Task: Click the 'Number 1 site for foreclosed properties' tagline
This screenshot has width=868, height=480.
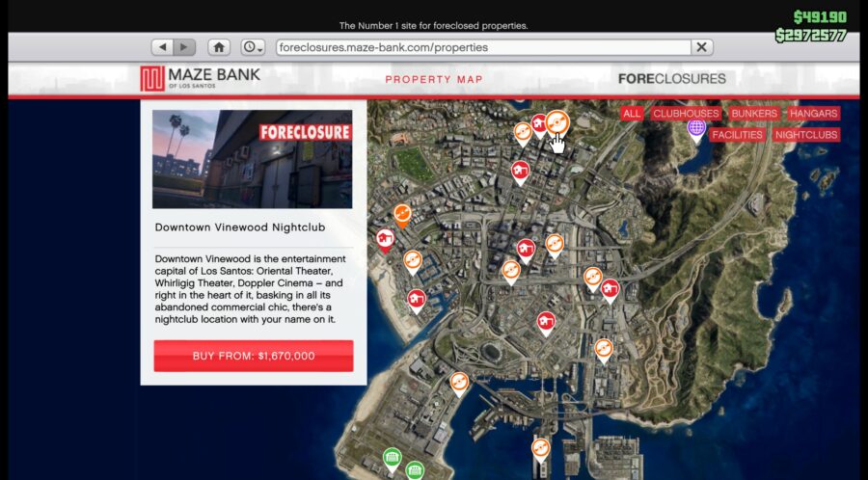Action: (x=433, y=25)
